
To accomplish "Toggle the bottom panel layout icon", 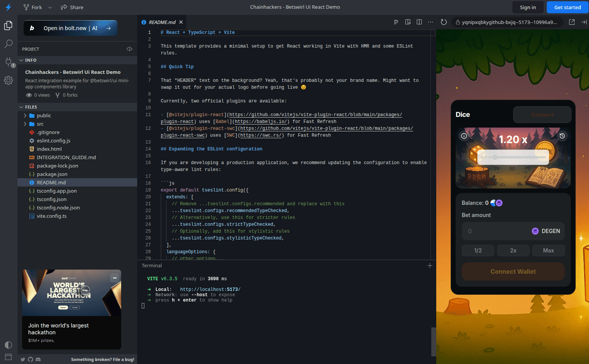I will pos(8,357).
